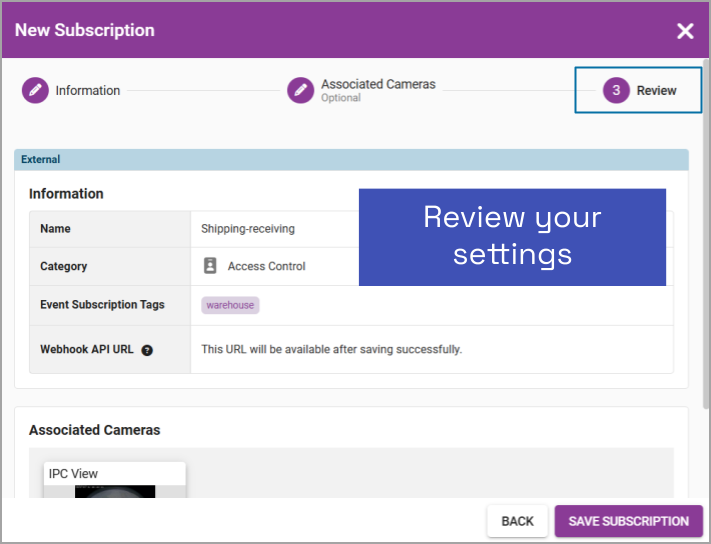Click the IPC View camera thumbnail

115,491
